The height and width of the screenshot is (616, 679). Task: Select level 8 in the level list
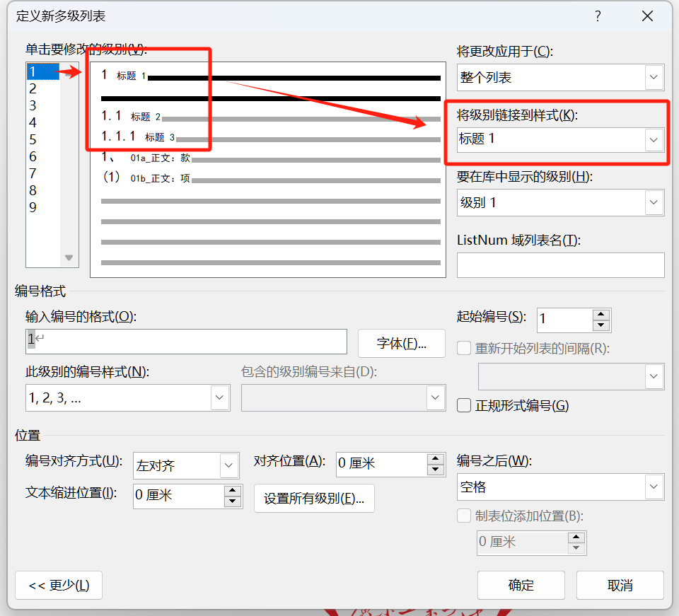[x=42, y=190]
